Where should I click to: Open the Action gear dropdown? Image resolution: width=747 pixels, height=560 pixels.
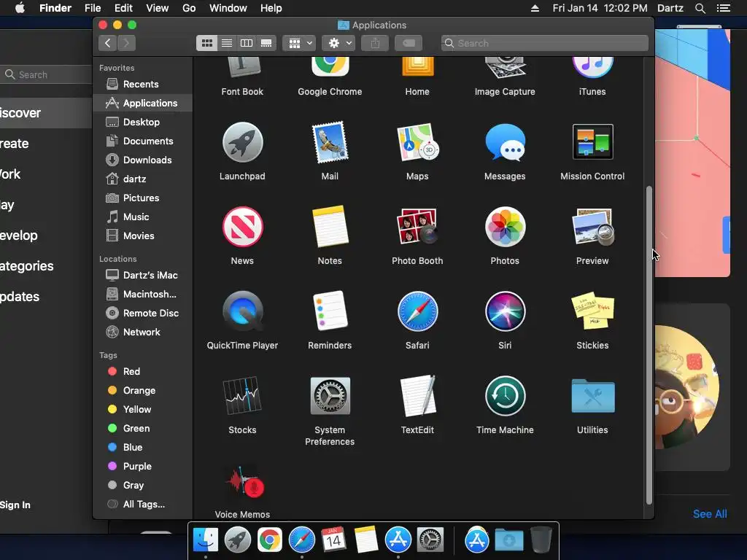coord(338,43)
